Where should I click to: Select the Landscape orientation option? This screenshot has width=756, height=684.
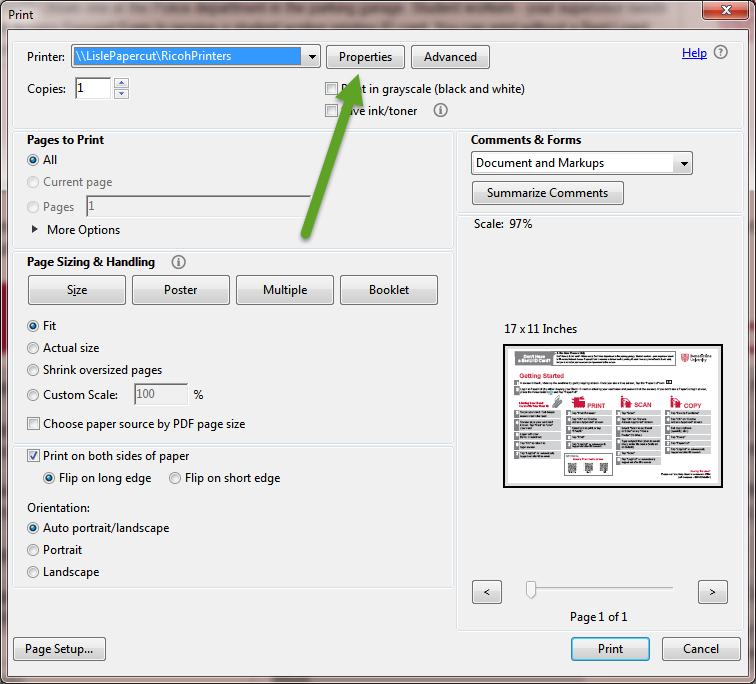(x=34, y=572)
